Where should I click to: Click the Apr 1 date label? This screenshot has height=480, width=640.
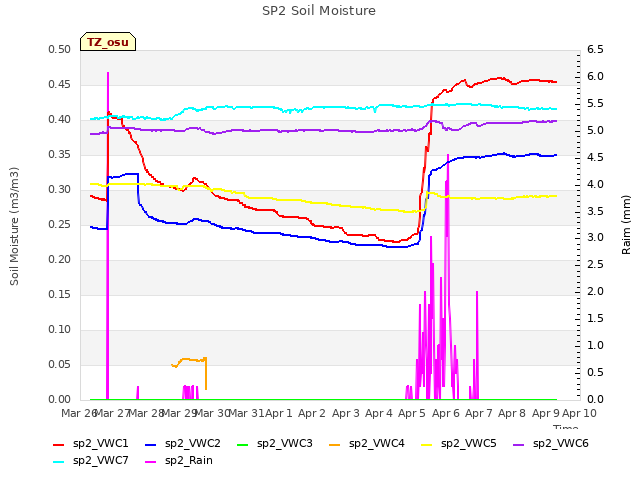click(x=279, y=413)
